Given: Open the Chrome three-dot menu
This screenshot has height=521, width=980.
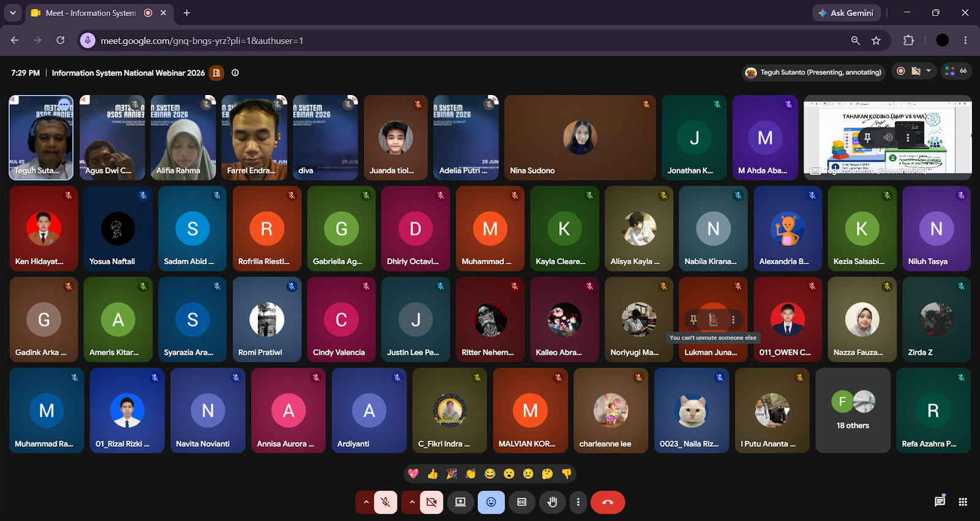Looking at the screenshot, I should tap(965, 40).
